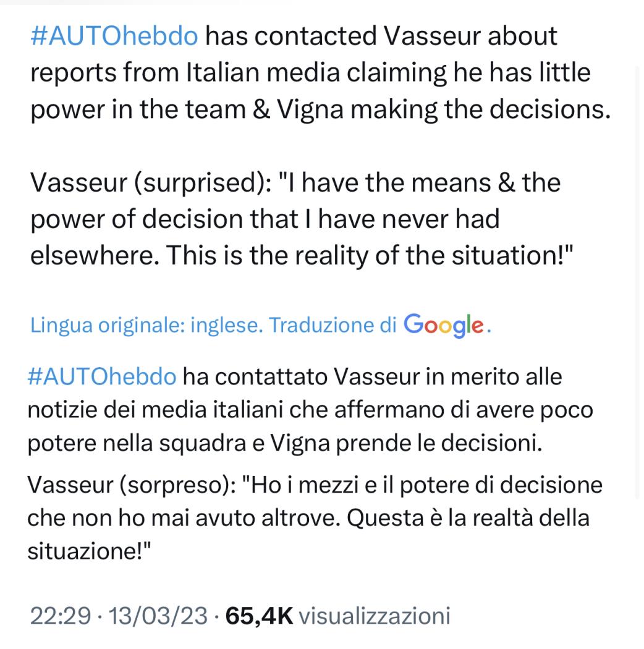644x649 pixels.
Task: Click the Italian "Vasseur (sorpreso)" quote paragraph
Action: [315, 518]
